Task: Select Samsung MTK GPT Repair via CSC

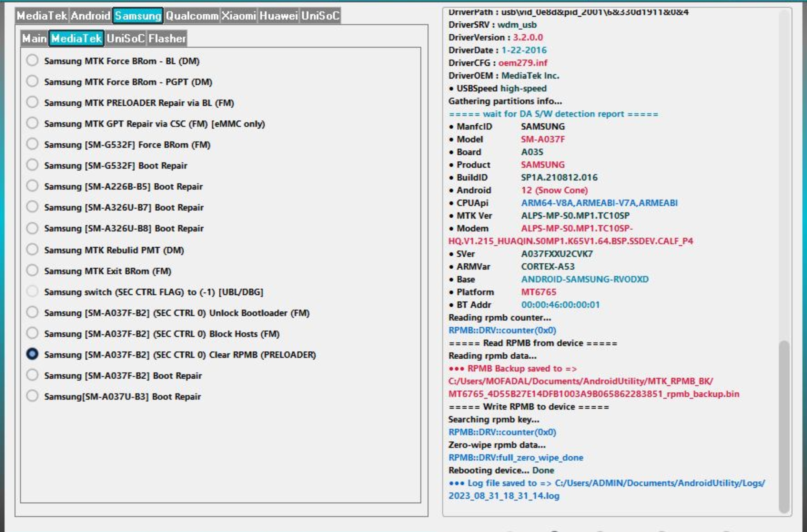Action: coord(32,123)
